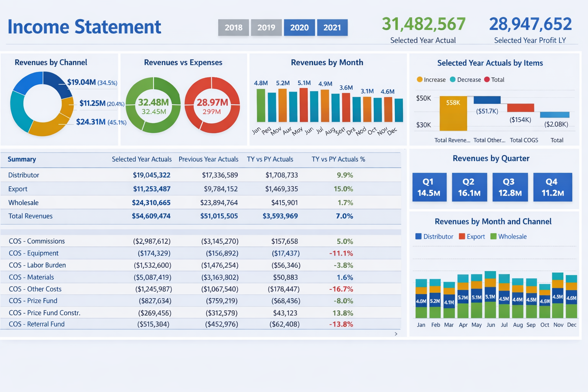Viewport: 588px width, 392px height.
Task: Click the ($2.08K) waterfall label
Action: tap(556, 124)
